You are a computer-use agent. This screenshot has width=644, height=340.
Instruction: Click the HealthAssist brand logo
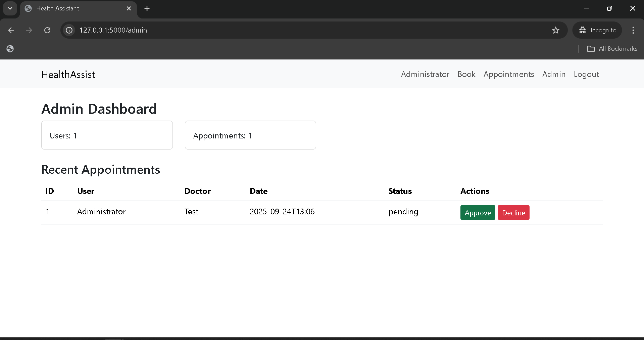(x=68, y=75)
